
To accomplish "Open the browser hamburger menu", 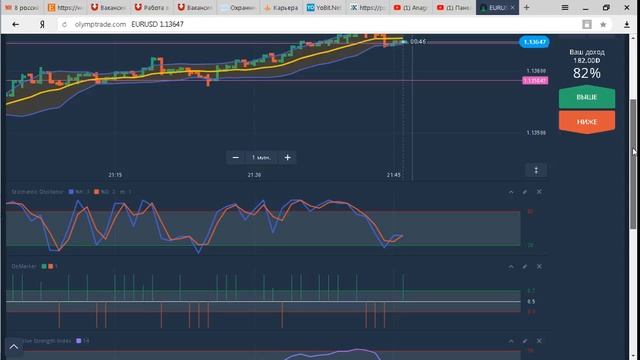I will point(565,7).
